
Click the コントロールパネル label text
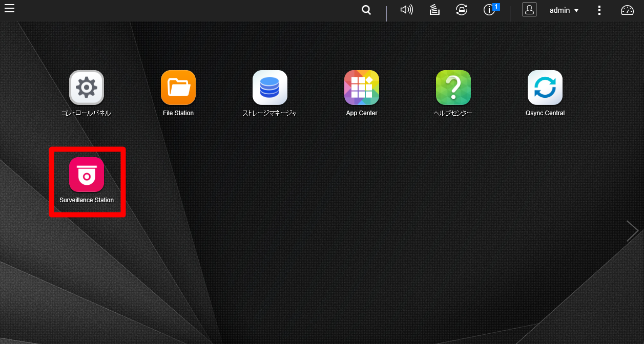(86, 113)
